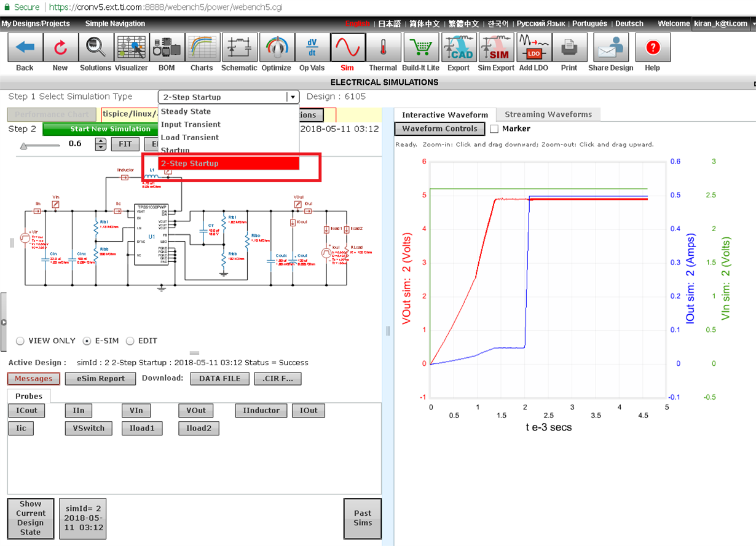Select the Iload2 probe
The width and height of the screenshot is (756, 546).
point(199,429)
